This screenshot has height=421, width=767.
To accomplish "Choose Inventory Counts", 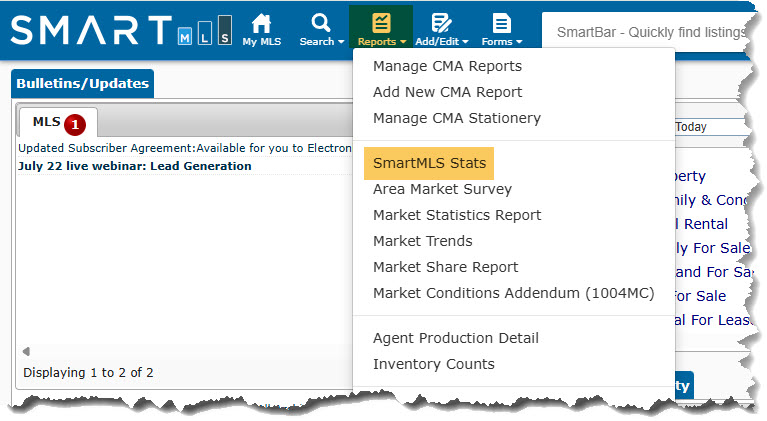I will pyautogui.click(x=433, y=364).
